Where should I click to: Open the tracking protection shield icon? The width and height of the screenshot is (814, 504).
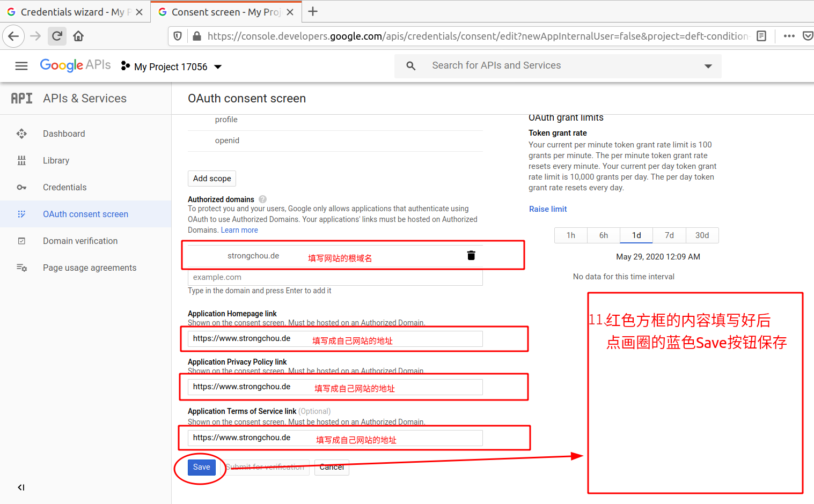click(178, 36)
